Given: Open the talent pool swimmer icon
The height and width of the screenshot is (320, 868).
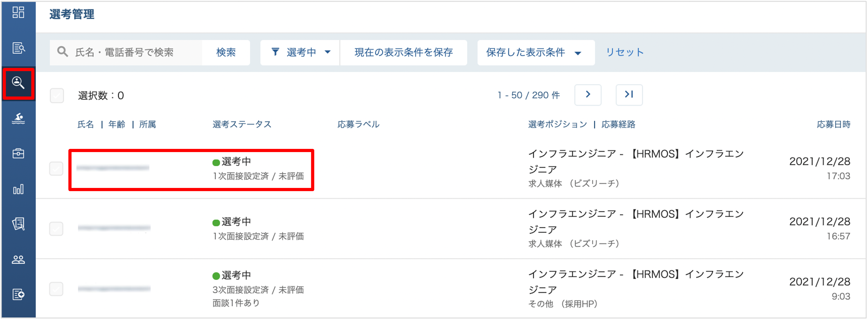Looking at the screenshot, I should click(18, 118).
